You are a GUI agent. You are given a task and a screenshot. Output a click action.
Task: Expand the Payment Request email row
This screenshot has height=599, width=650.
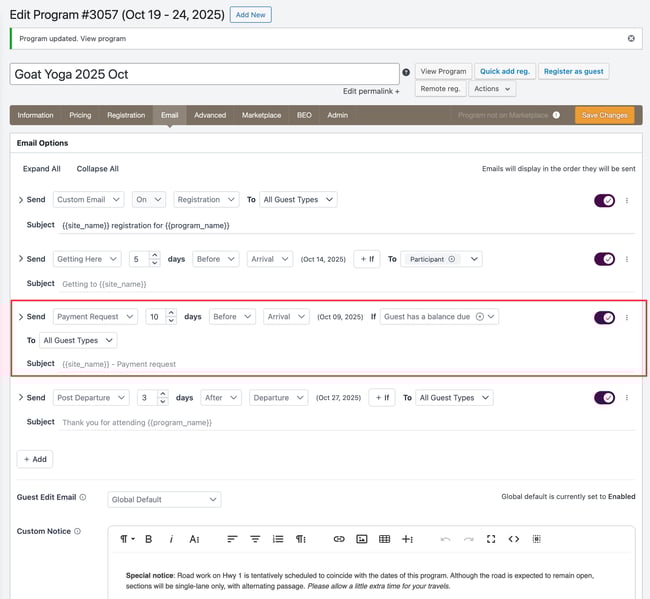21,317
